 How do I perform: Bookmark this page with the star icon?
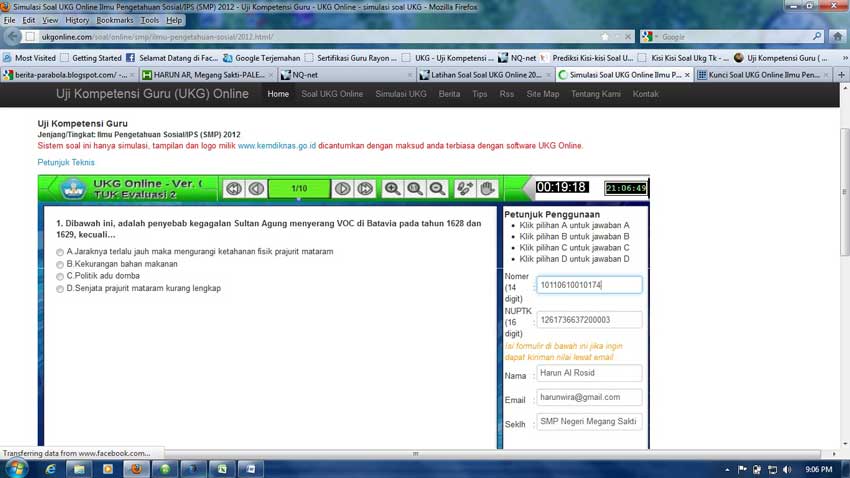(605, 37)
